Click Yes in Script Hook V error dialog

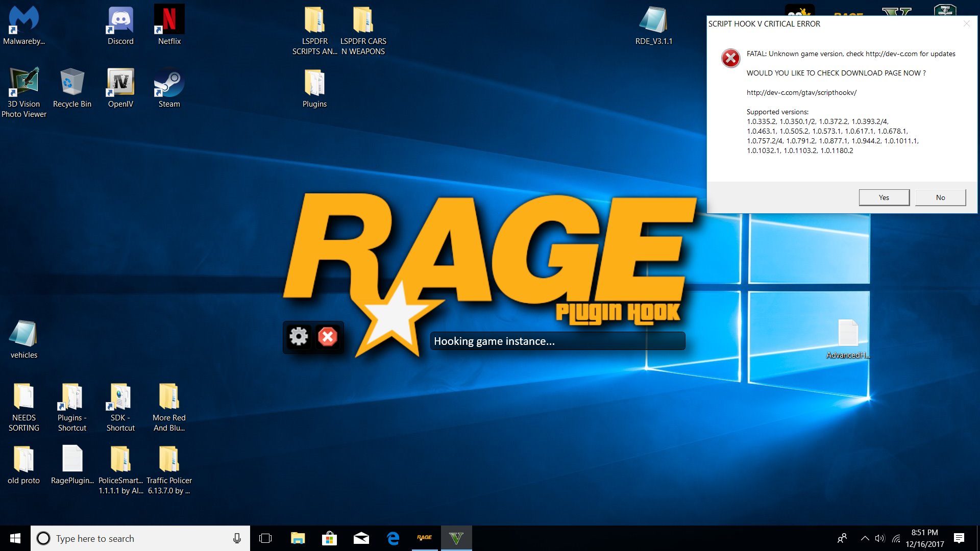pyautogui.click(x=884, y=197)
